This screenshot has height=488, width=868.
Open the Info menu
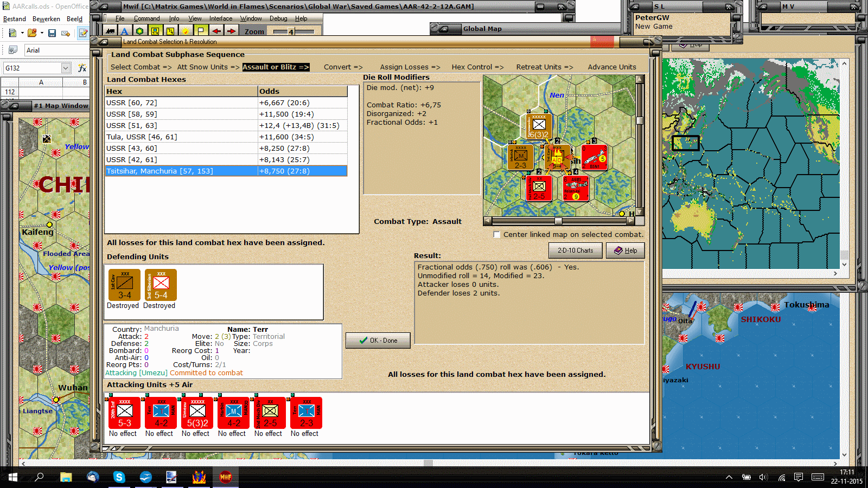tap(174, 18)
